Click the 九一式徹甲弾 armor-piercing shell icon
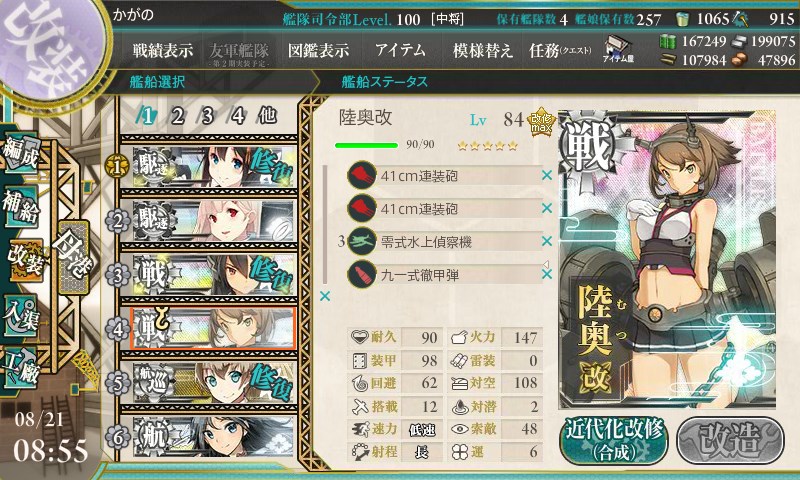Viewport: 800px width, 480px height. (x=362, y=274)
